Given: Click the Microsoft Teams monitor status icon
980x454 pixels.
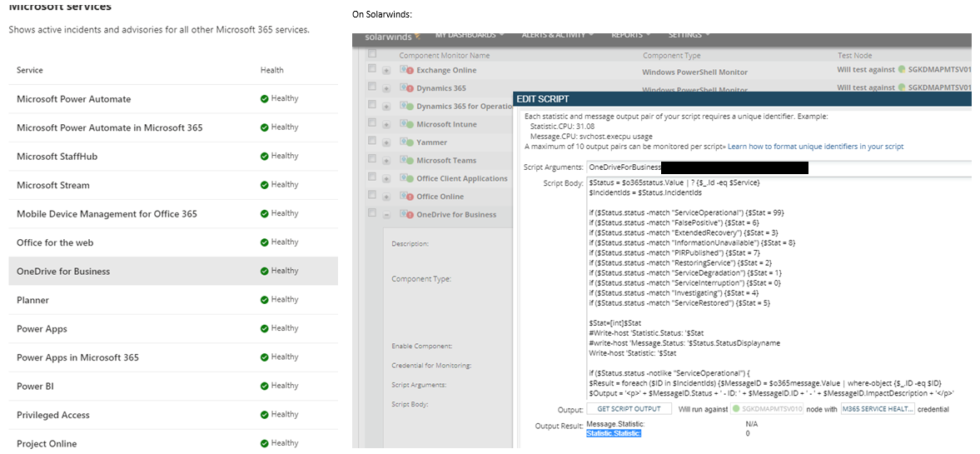Looking at the screenshot, I should (x=407, y=160).
